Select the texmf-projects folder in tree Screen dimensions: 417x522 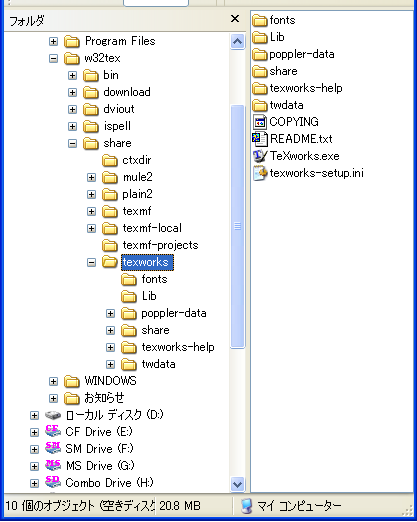150,245
